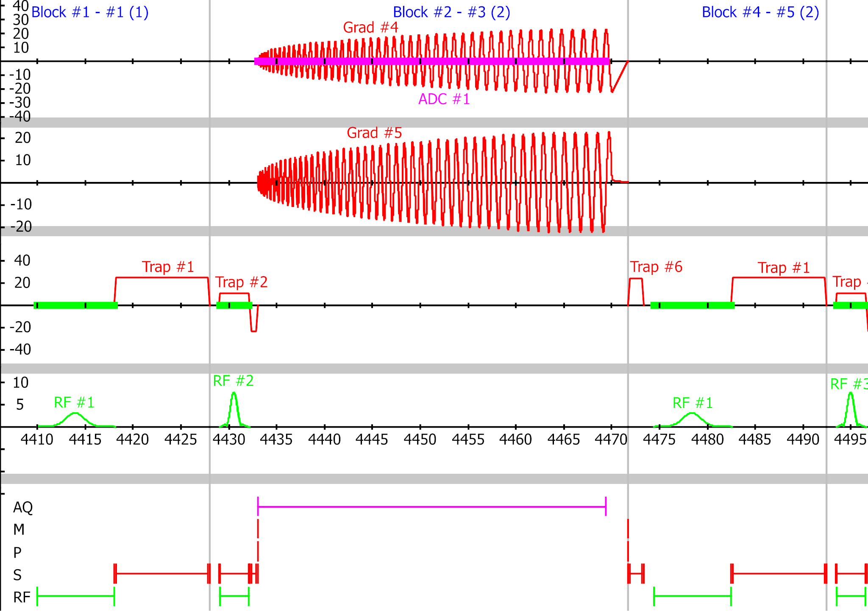868x615 pixels.
Task: Click the '4430' time axis tick label
Action: [229, 439]
